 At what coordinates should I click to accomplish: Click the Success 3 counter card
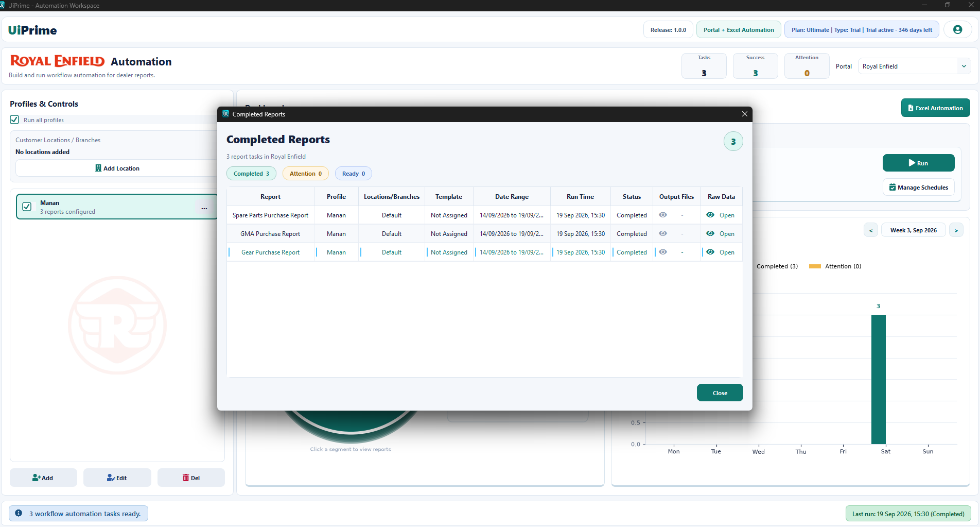[x=755, y=66]
